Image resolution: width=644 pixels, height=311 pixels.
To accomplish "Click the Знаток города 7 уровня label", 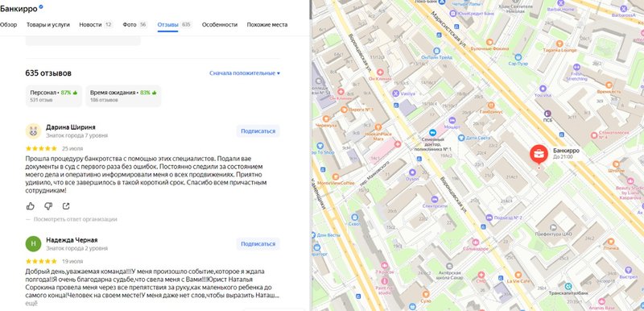I will [x=76, y=135].
